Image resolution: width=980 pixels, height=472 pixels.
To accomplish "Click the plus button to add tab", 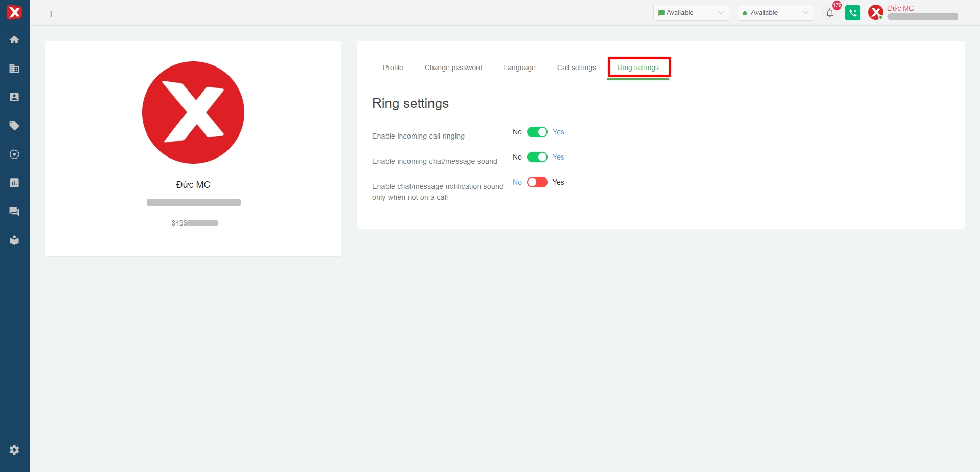I will tap(51, 14).
